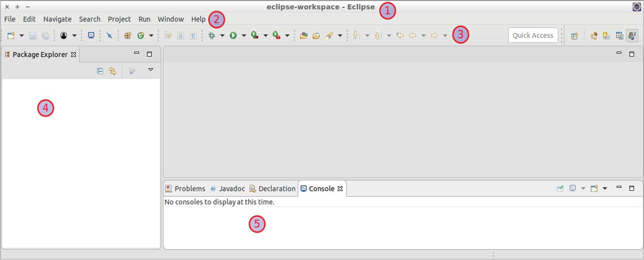Expand the Coverage dropdown arrow
The width and height of the screenshot is (644, 260).
point(265,35)
